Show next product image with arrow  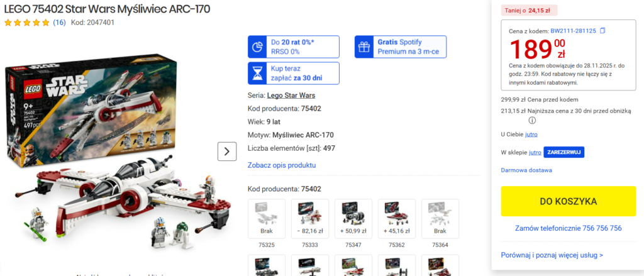point(227,152)
